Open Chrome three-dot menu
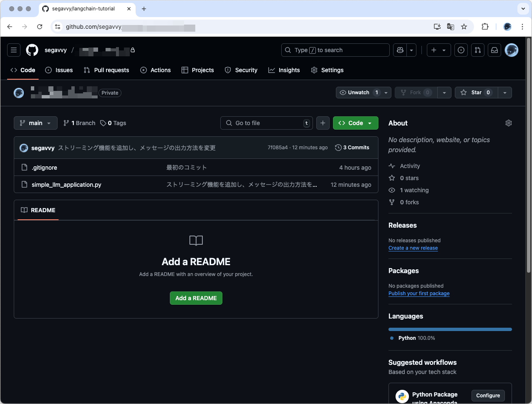532x404 pixels. point(522,27)
